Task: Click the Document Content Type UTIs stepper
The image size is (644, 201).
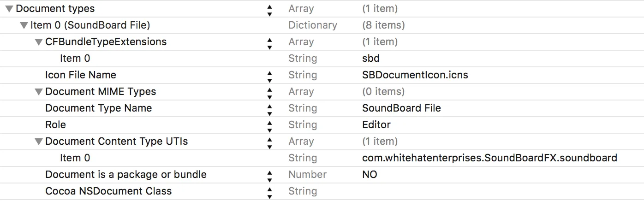Action: (270, 142)
